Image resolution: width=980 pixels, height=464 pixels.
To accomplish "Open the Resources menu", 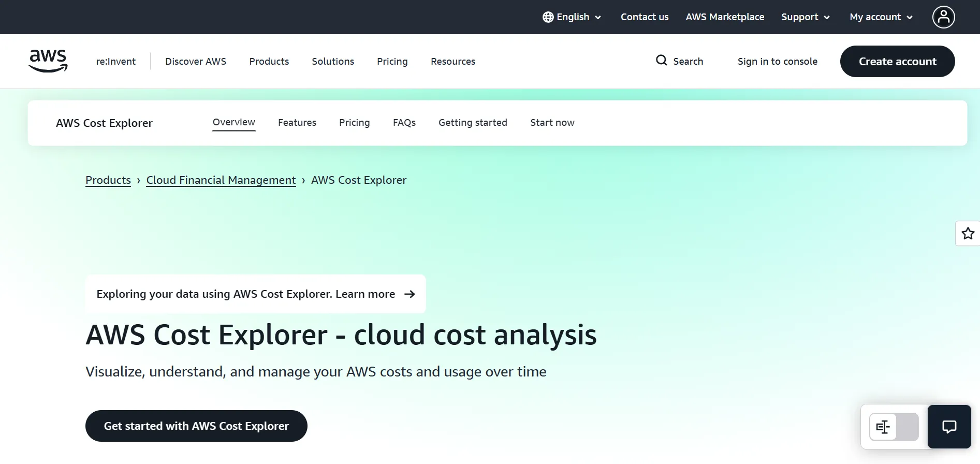I will [453, 61].
